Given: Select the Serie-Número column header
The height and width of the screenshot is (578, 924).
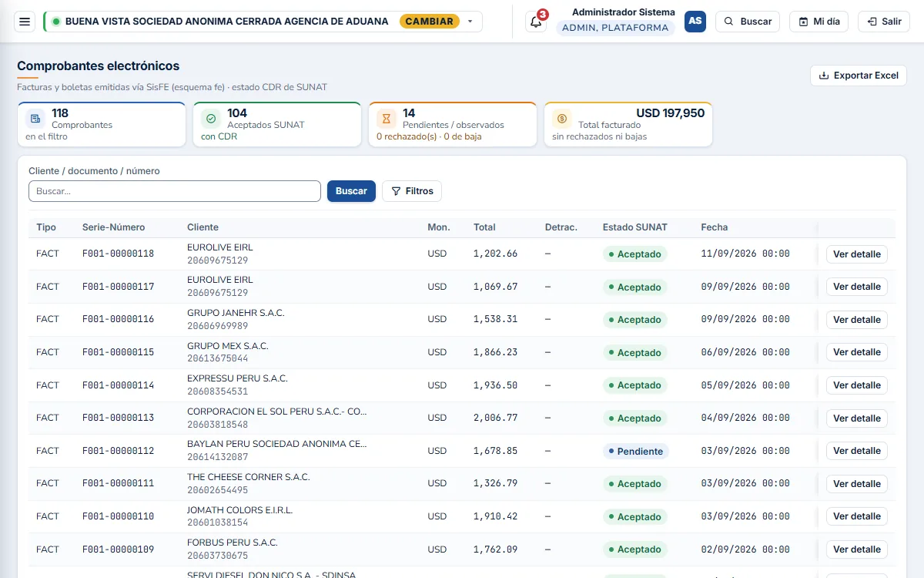Looking at the screenshot, I should (114, 227).
